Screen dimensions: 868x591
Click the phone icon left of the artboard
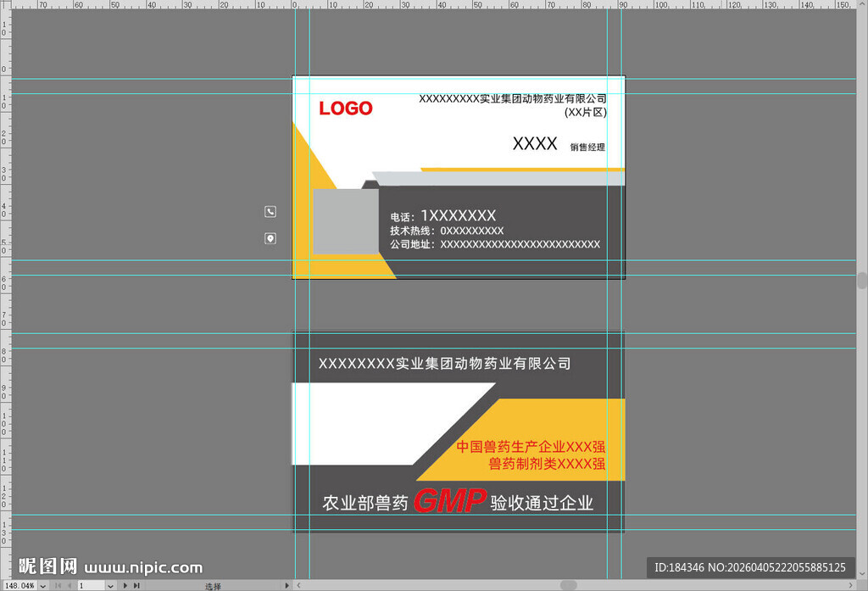click(x=270, y=212)
